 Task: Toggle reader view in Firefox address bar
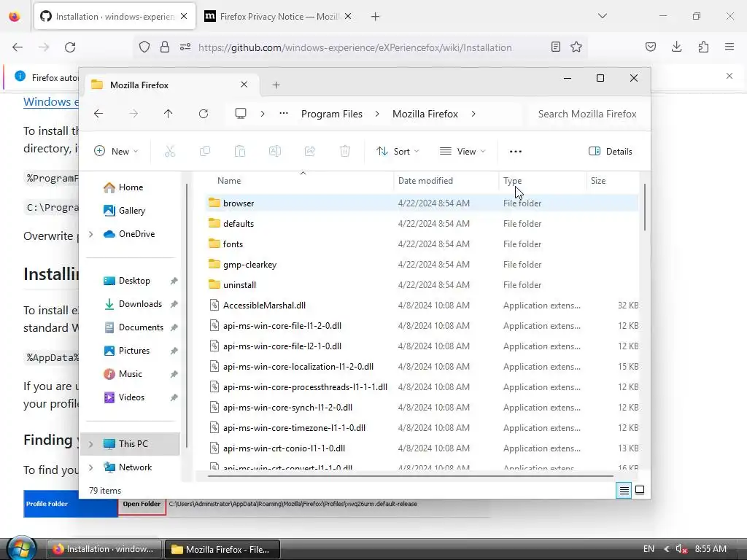(x=555, y=47)
